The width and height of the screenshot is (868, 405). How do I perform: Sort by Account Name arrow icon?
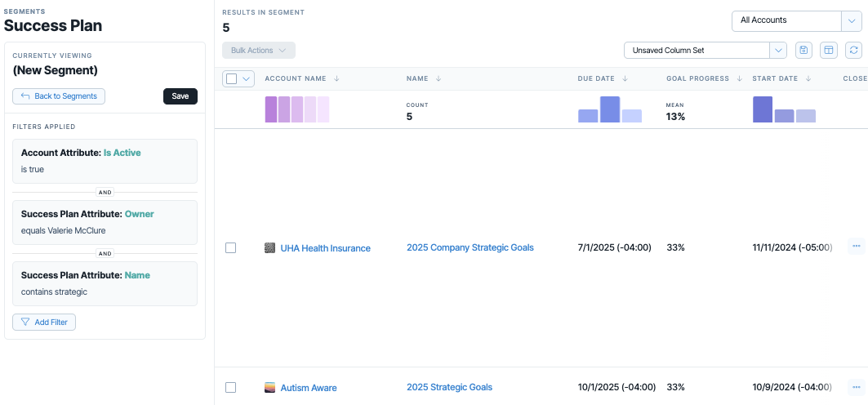[x=336, y=78]
